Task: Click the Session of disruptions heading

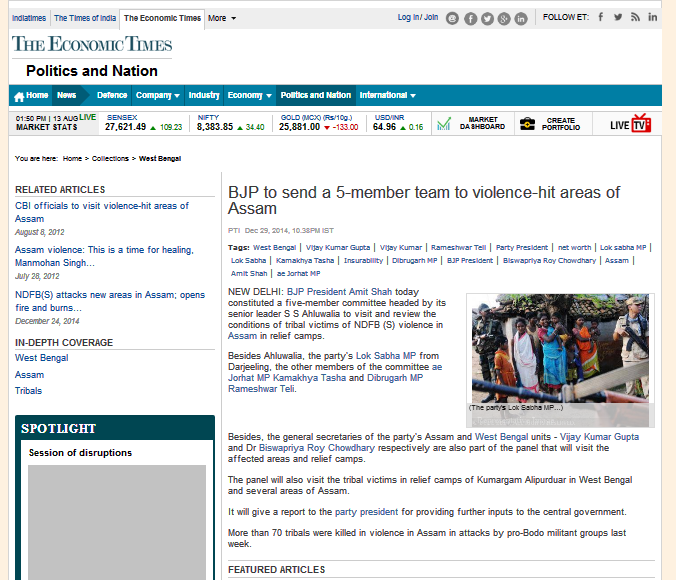Action: click(80, 452)
